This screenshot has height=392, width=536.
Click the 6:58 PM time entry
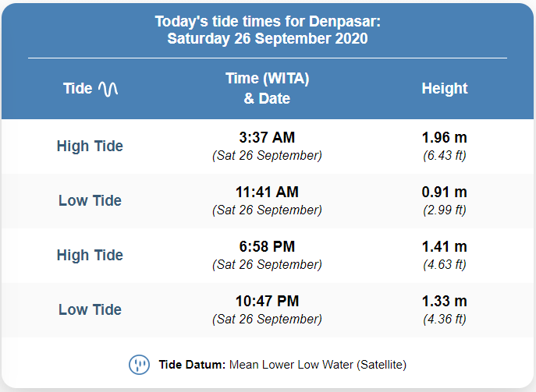click(267, 246)
